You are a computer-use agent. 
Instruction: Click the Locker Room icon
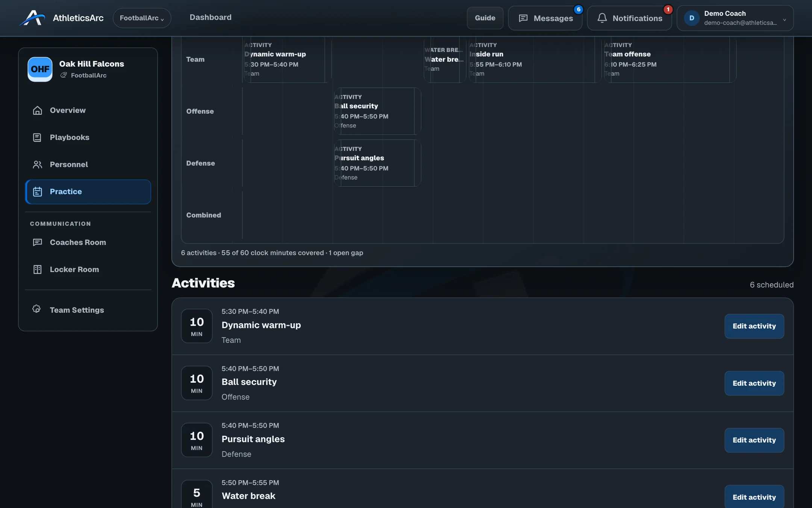[x=37, y=269]
